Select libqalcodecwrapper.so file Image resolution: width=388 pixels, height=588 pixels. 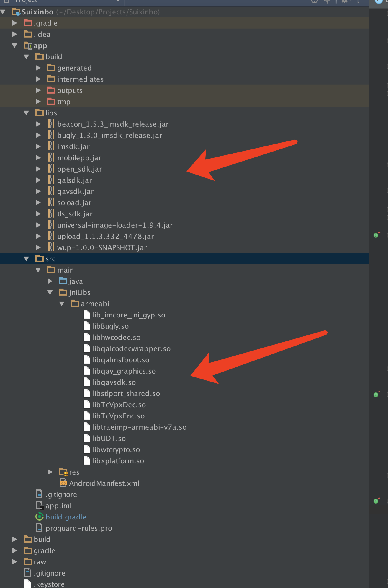click(x=132, y=349)
